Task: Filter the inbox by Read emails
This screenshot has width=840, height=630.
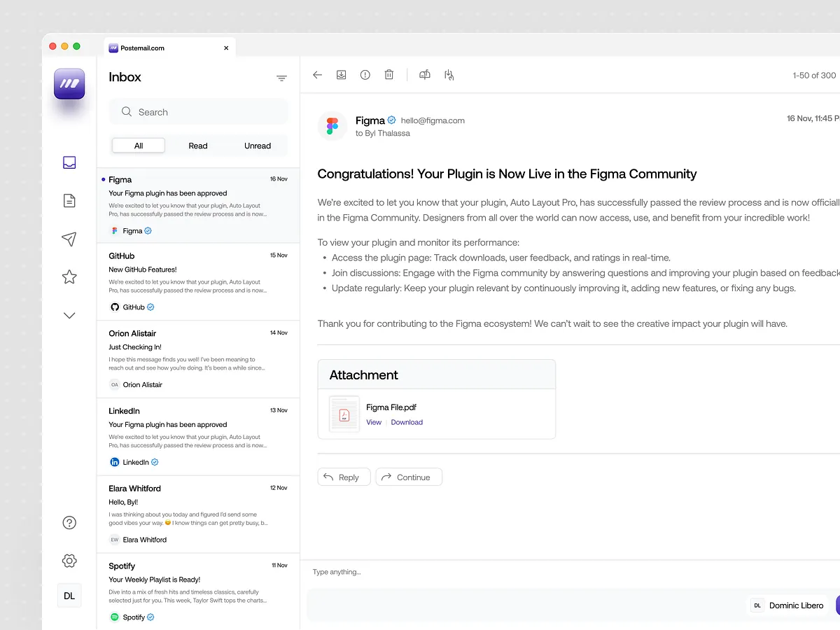Action: point(198,146)
